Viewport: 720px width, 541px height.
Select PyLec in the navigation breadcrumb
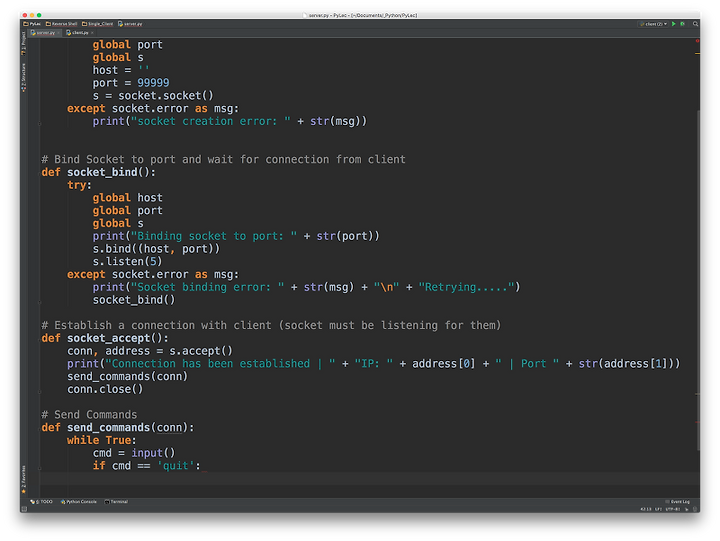coord(32,24)
